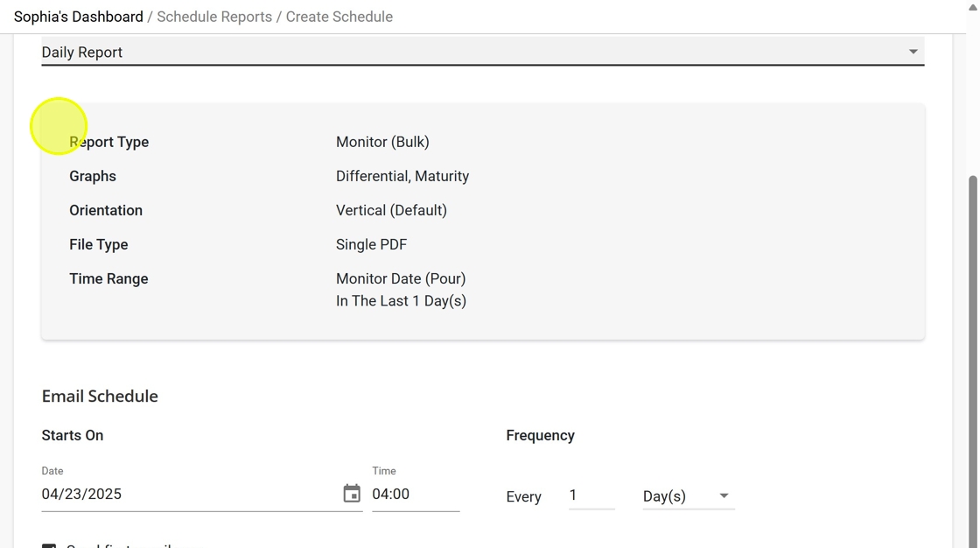Image resolution: width=980 pixels, height=548 pixels.
Task: Click the frequency number input field
Action: (x=591, y=495)
